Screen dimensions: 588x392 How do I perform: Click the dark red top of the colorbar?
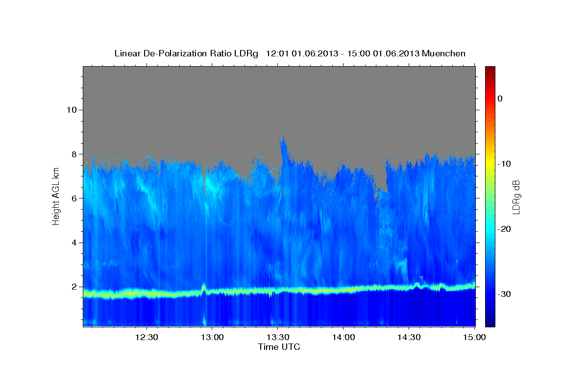tap(490, 70)
